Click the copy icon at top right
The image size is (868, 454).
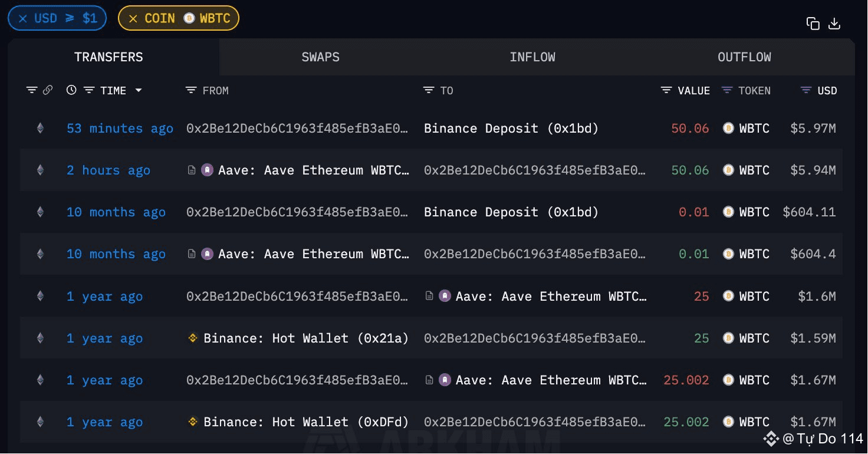[813, 24]
